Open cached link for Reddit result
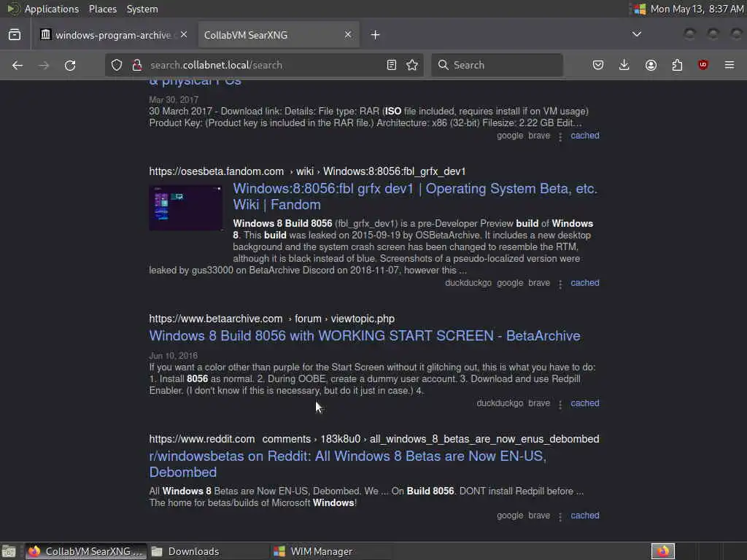The image size is (747, 560). pyautogui.click(x=584, y=516)
